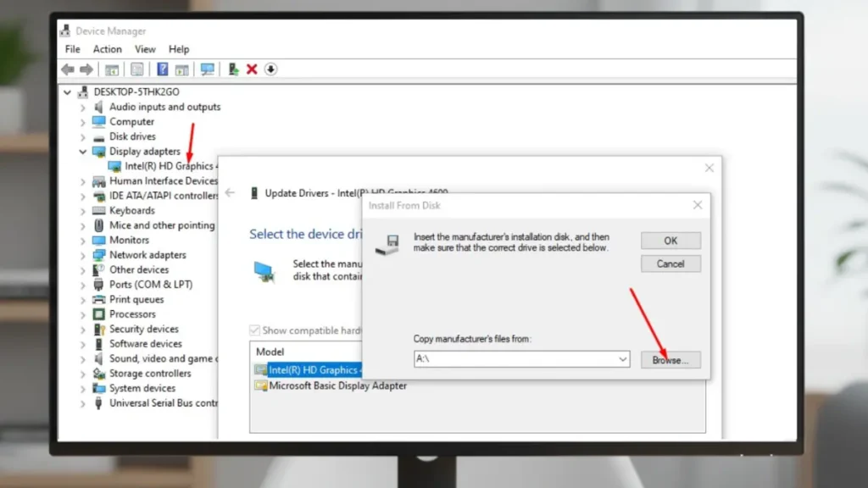Image resolution: width=868 pixels, height=488 pixels.
Task: Expand the Audio inputs and outputs node
Action: point(83,108)
